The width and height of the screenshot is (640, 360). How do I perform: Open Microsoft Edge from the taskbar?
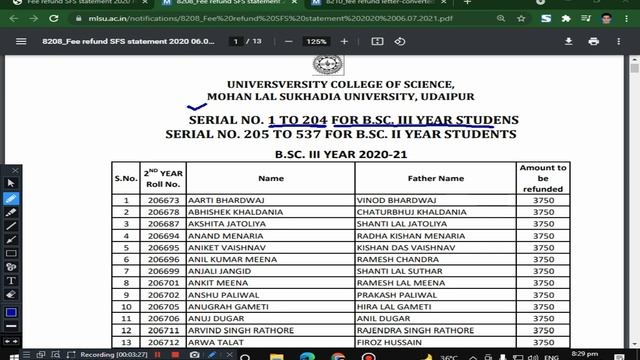click(x=307, y=357)
